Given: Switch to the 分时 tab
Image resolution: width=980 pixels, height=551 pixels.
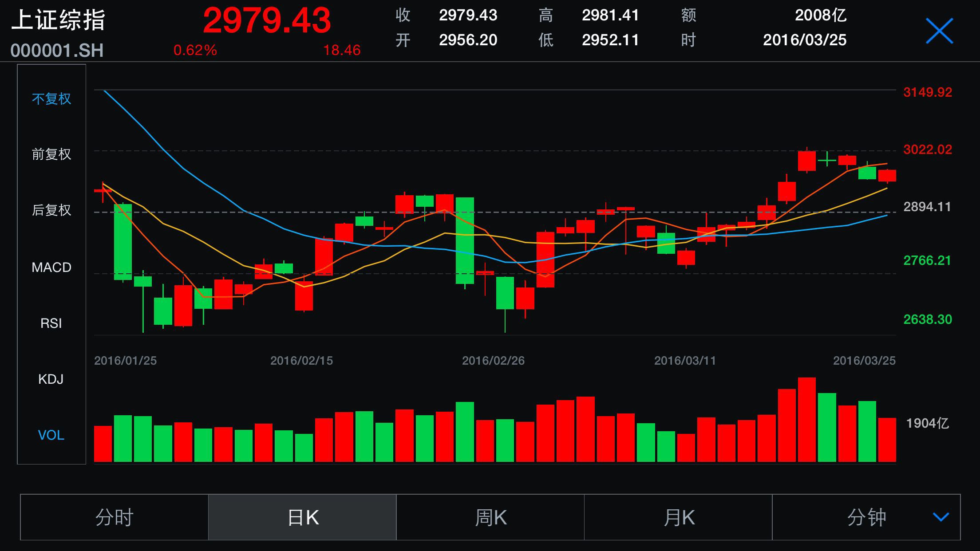Looking at the screenshot, I should (115, 517).
